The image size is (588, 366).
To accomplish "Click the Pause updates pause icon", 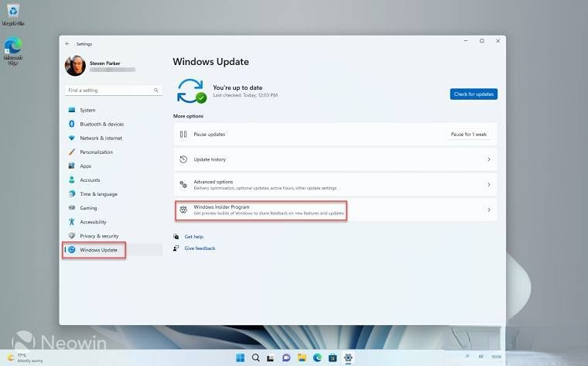I will coord(183,134).
